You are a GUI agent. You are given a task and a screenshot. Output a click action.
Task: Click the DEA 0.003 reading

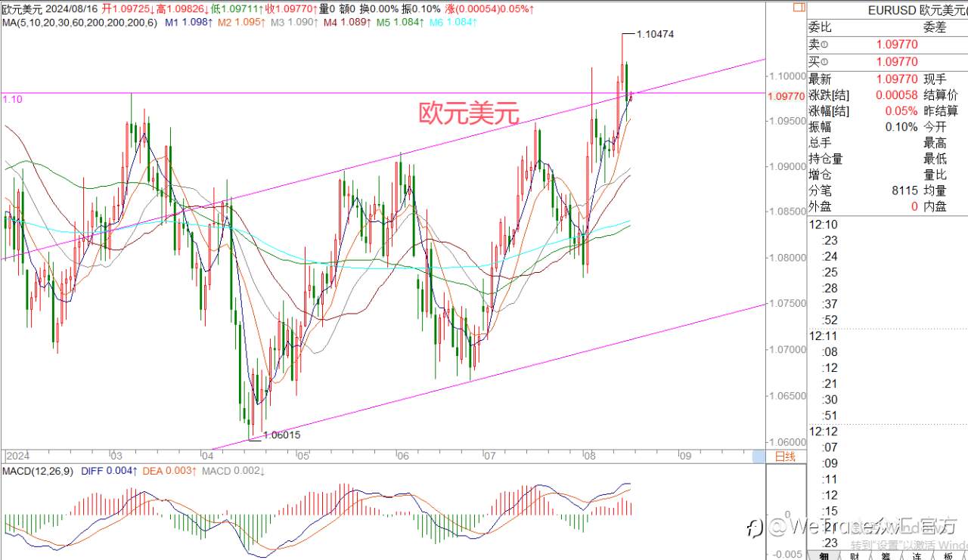(x=169, y=472)
